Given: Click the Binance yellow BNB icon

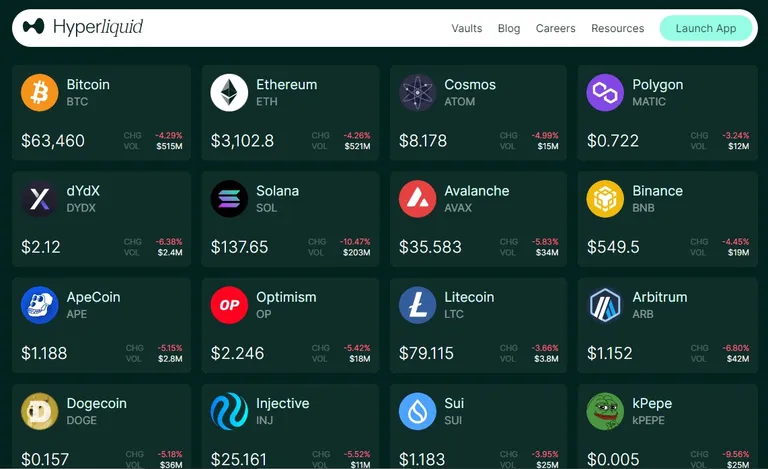Looking at the screenshot, I should pyautogui.click(x=605, y=199).
